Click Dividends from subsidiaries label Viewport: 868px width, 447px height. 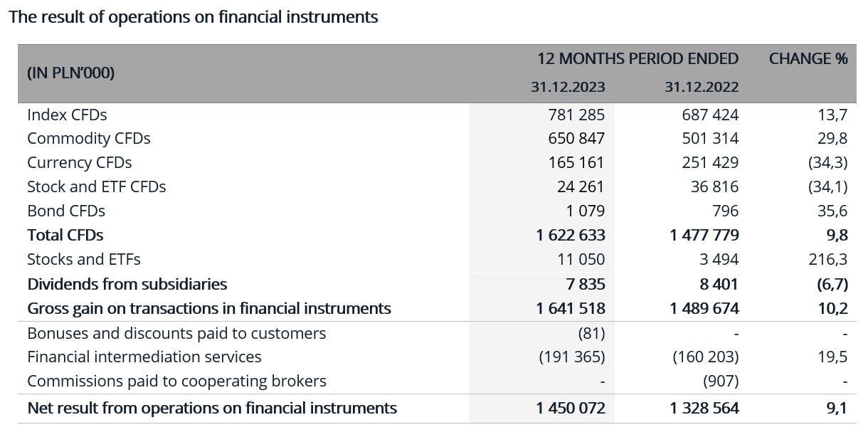tap(127, 285)
